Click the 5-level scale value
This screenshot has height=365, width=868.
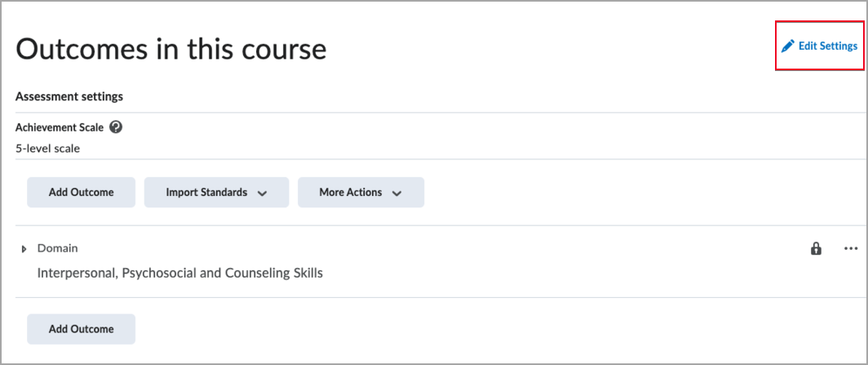click(47, 149)
